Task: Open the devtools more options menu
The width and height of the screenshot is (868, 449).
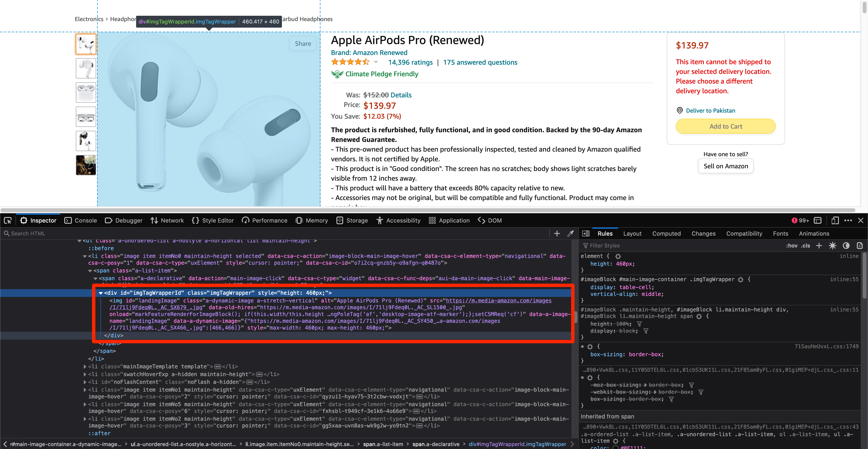Action: point(848,221)
